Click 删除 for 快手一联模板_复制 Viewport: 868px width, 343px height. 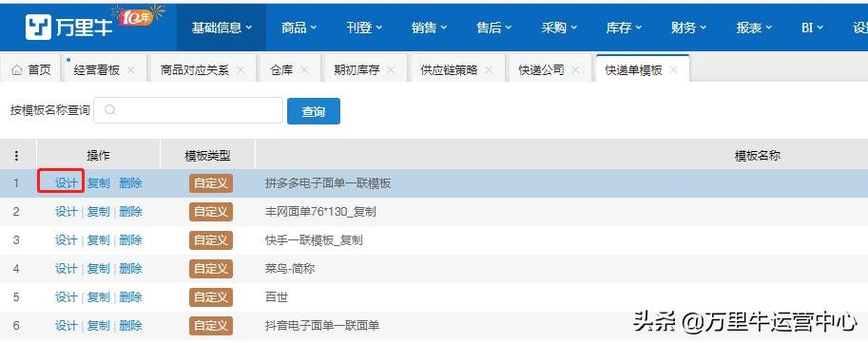tap(130, 240)
